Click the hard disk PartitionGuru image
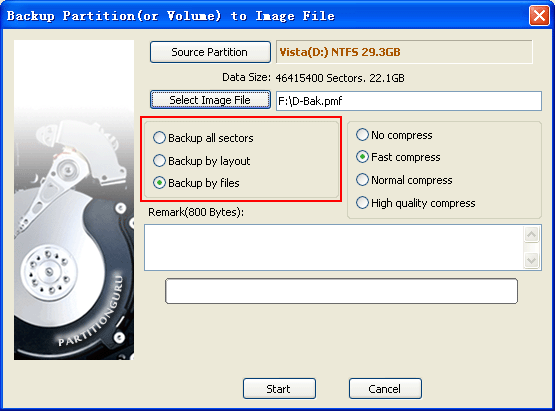555x411 pixels. pyautogui.click(x=74, y=200)
